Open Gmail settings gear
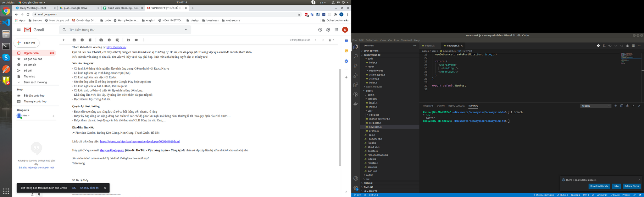Viewport: 644px width, 197px height. point(328,30)
